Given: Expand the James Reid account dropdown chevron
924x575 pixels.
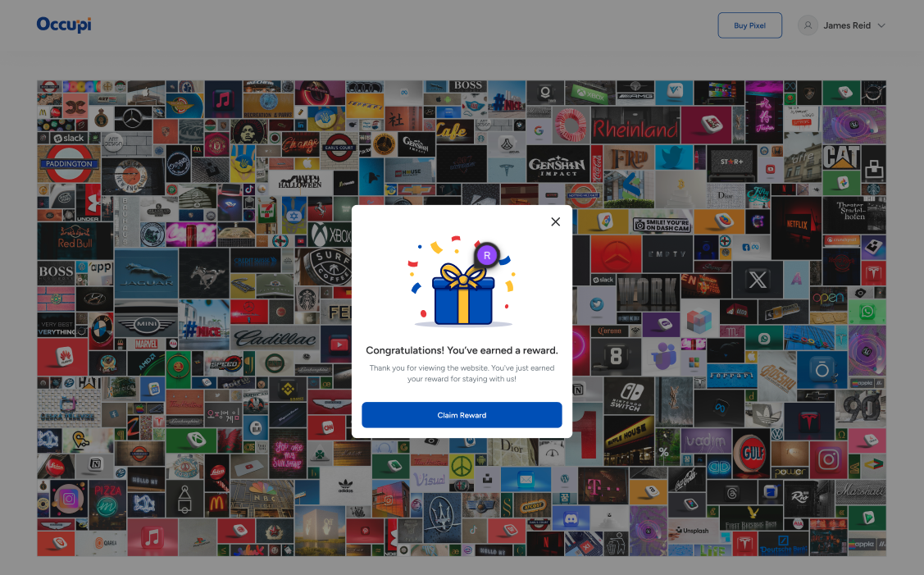Looking at the screenshot, I should (881, 25).
